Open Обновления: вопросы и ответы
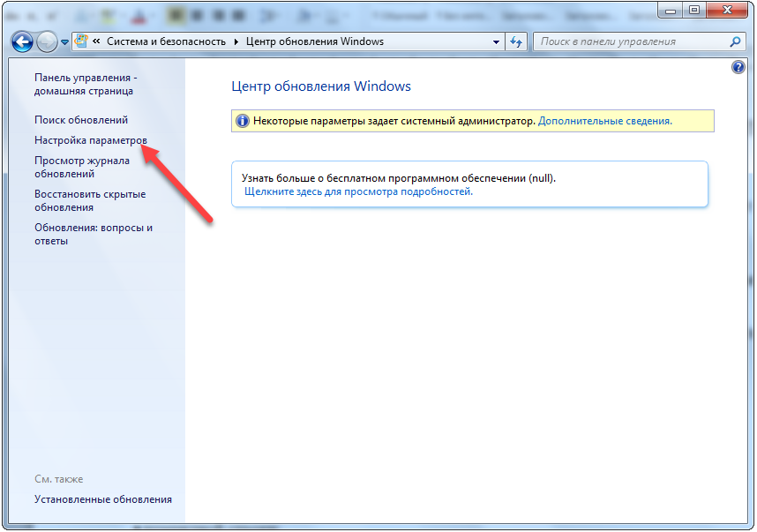The width and height of the screenshot is (757, 532). pos(93,234)
